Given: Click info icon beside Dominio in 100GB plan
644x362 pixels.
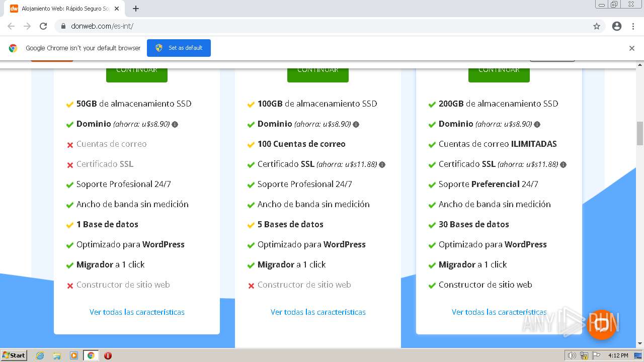Looking at the screenshot, I should click(x=356, y=124).
